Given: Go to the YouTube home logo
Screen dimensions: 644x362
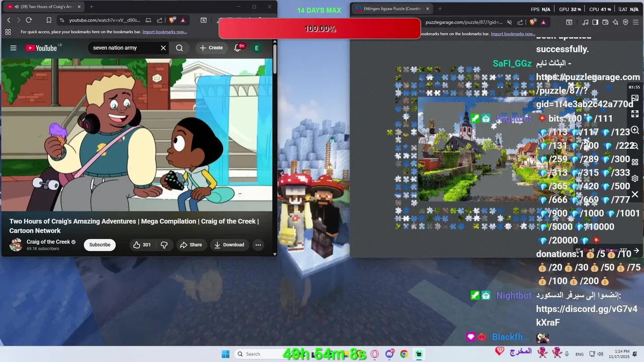Looking at the screenshot, I should 42,48.
